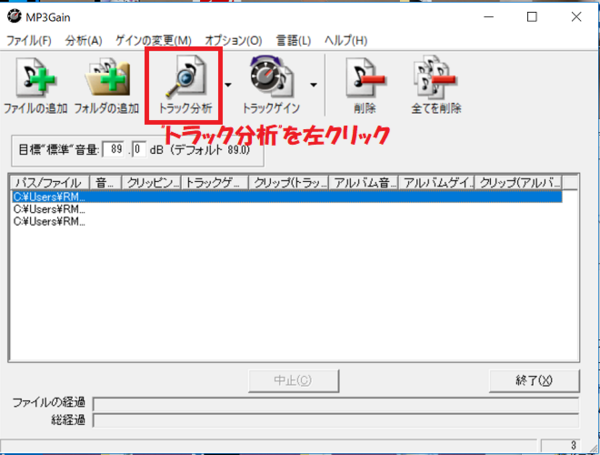The width and height of the screenshot is (600, 455).
Task: Click the クリッピン... column header
Action: coord(151,183)
